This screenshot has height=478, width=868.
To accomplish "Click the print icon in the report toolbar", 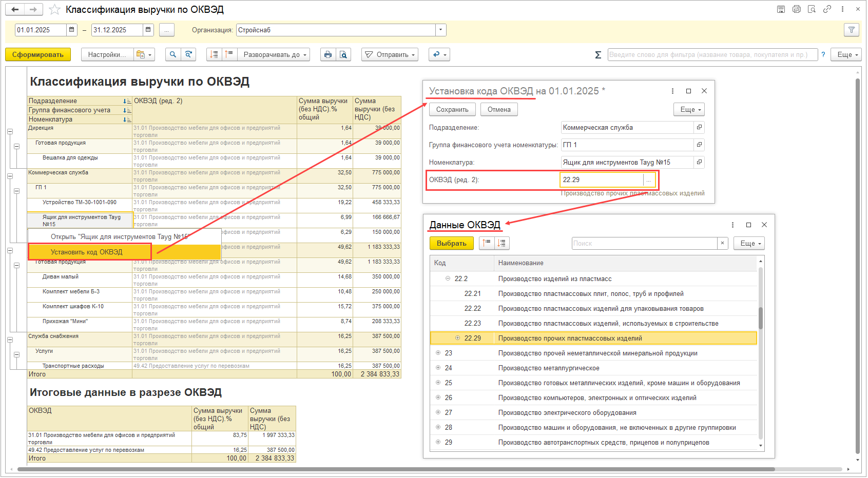I will tap(328, 54).
